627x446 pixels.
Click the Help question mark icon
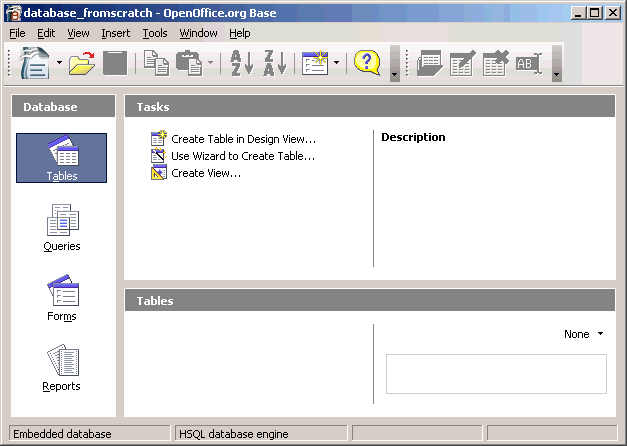coord(367,63)
